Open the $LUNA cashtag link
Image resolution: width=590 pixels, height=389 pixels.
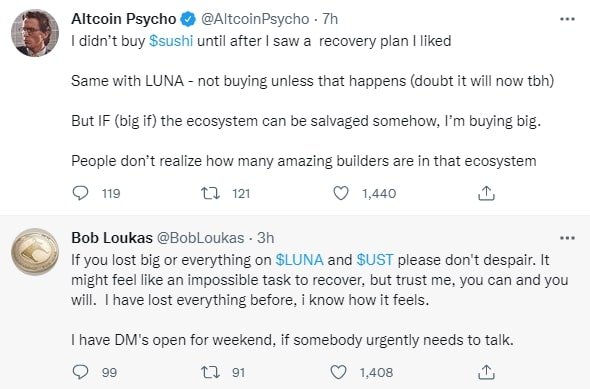point(300,260)
